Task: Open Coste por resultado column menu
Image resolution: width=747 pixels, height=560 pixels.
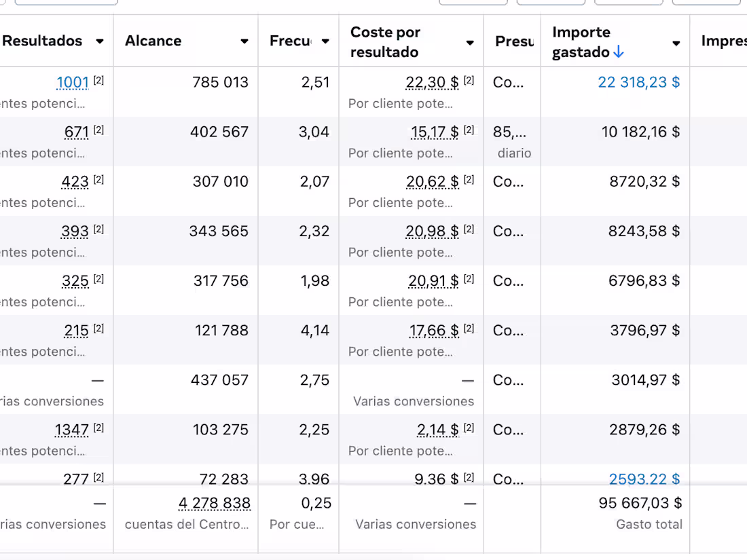Action: pos(470,43)
